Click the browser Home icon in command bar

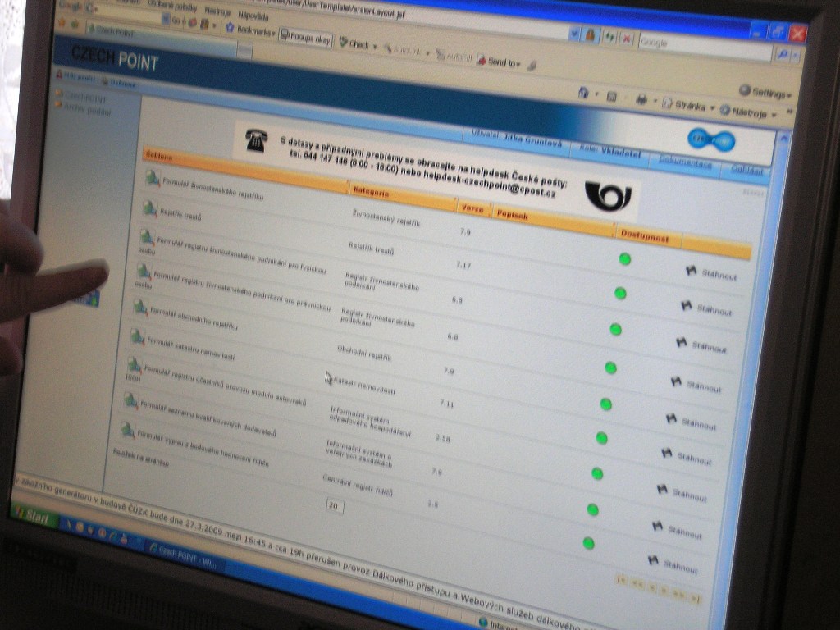583,93
